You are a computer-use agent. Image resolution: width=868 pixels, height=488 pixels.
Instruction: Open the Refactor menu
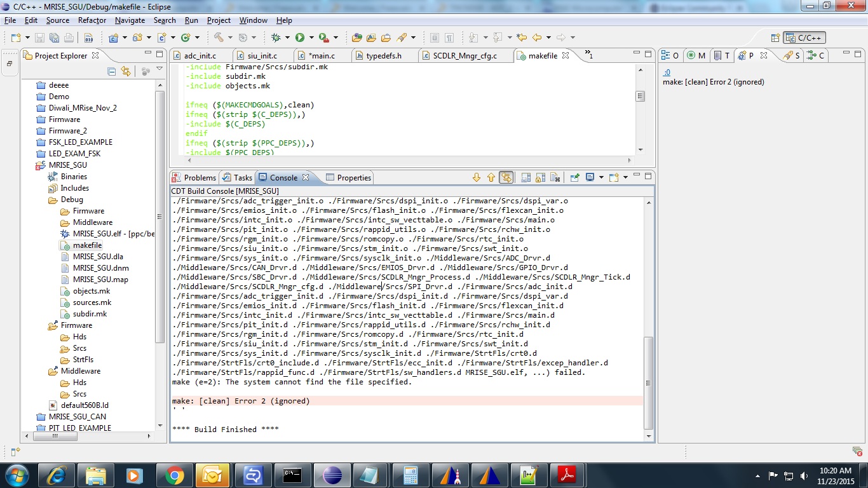click(92, 20)
